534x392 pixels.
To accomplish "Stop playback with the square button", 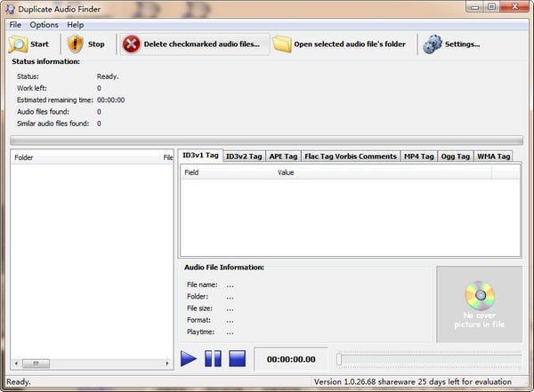I will [x=237, y=359].
